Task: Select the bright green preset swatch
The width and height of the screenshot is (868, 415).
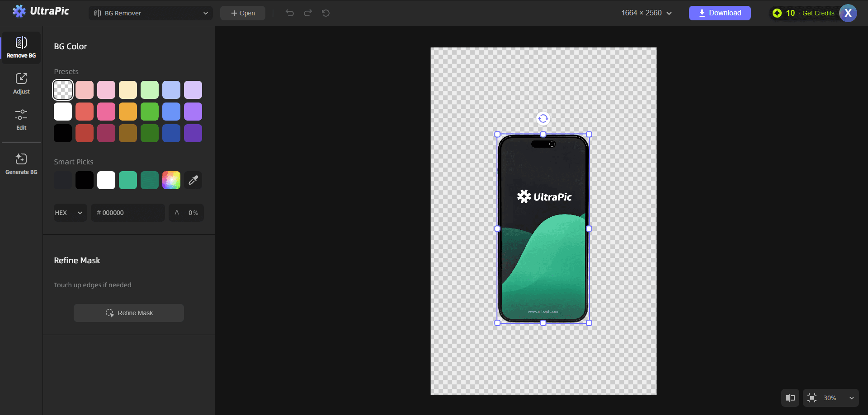Action: [x=150, y=112]
